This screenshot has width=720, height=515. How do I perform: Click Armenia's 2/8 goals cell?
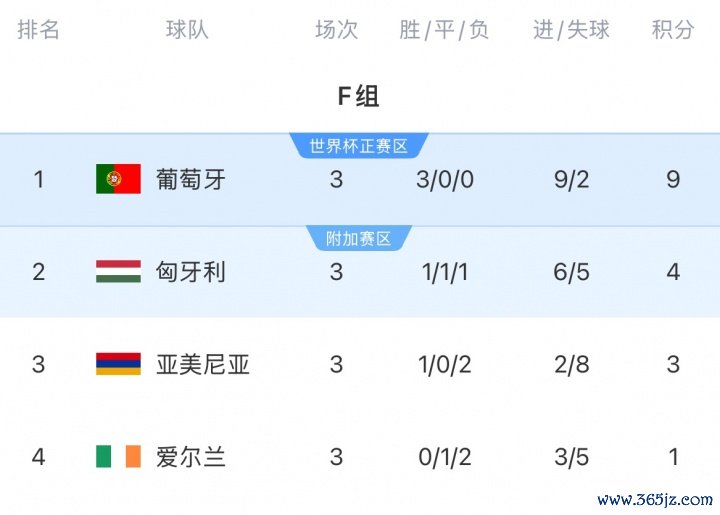pos(571,364)
